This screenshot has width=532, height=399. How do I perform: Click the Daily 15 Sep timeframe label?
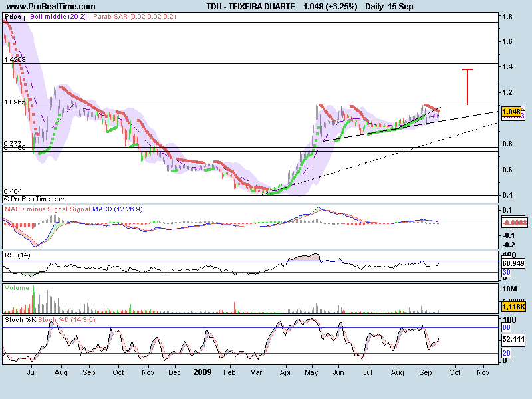389,7
